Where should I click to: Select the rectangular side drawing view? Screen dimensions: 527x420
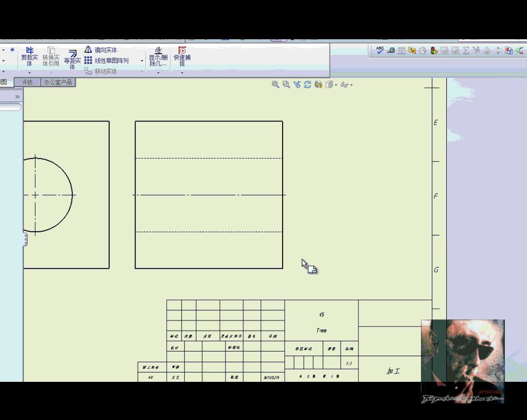coord(209,195)
